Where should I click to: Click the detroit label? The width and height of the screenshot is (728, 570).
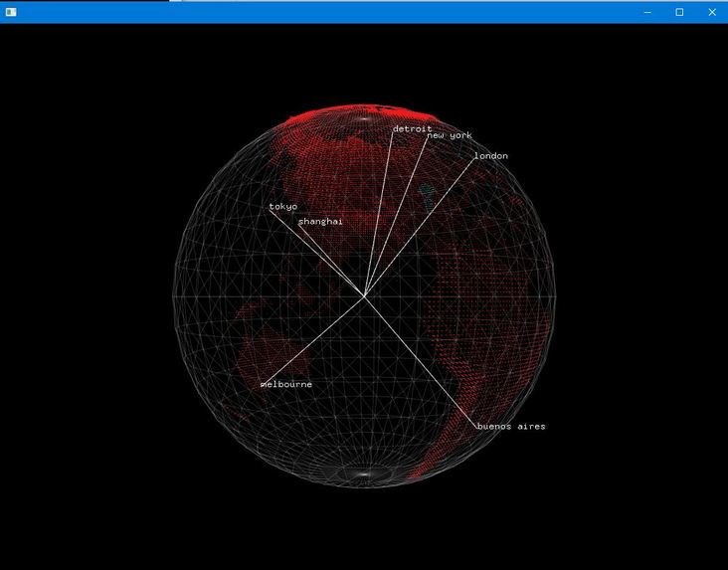point(413,128)
